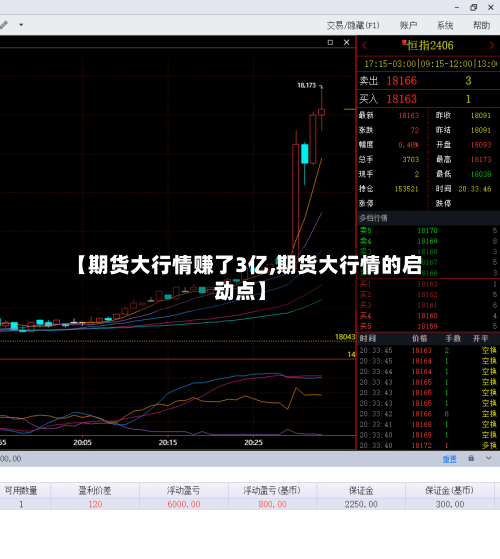Expand the dropdown arrow next to pencil
The height and width of the screenshot is (559, 500).
(21, 25)
